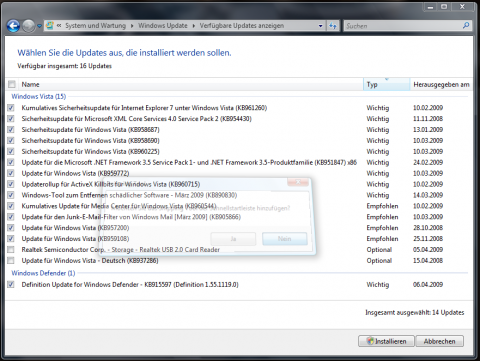The height and width of the screenshot is (361, 480).
Task: Uncheck XML Core Services update KB954430
Action: coord(11,119)
